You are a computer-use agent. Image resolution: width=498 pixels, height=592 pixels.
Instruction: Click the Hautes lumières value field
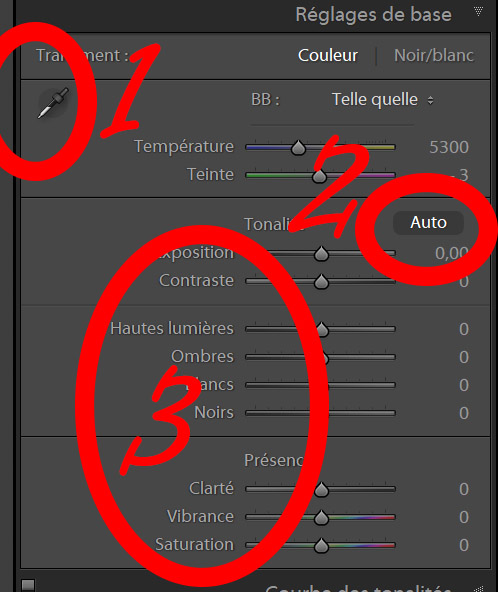(x=464, y=329)
